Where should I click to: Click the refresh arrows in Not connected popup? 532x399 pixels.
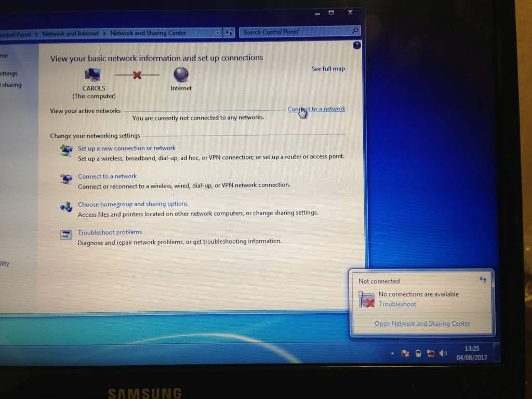coord(483,280)
